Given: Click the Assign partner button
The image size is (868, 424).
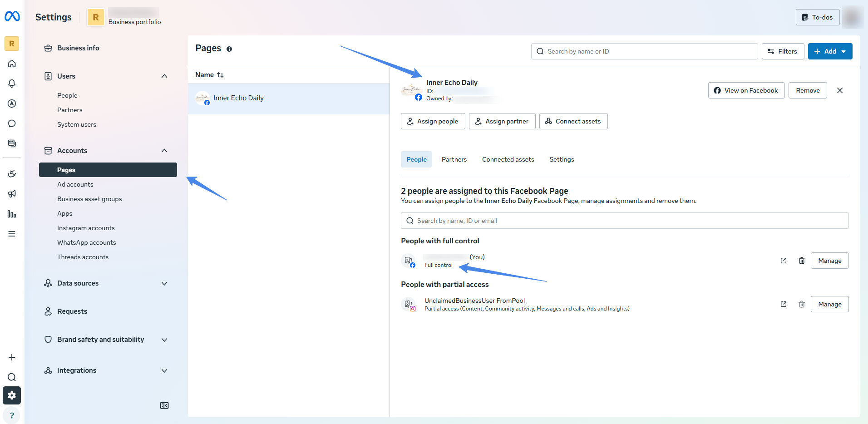Looking at the screenshot, I should pyautogui.click(x=502, y=121).
